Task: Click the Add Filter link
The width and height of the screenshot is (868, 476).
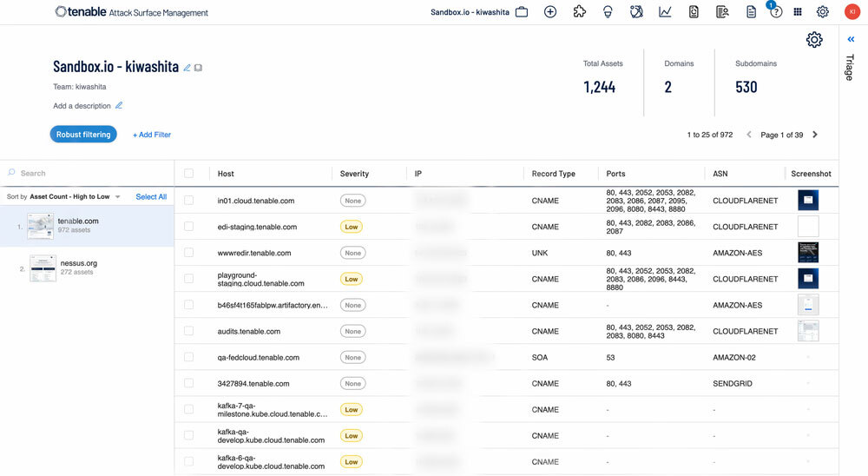Action: coord(152,135)
